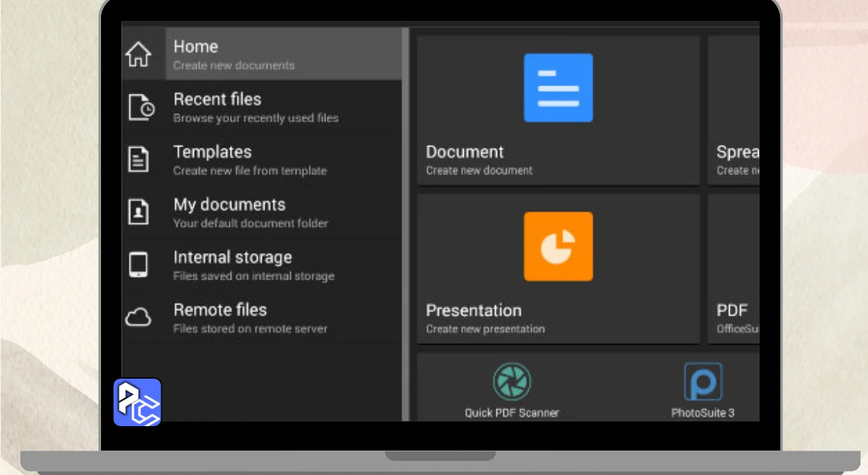Screen dimensions: 868x475
Task: Click the 'Create new document' text
Action: [479, 170]
